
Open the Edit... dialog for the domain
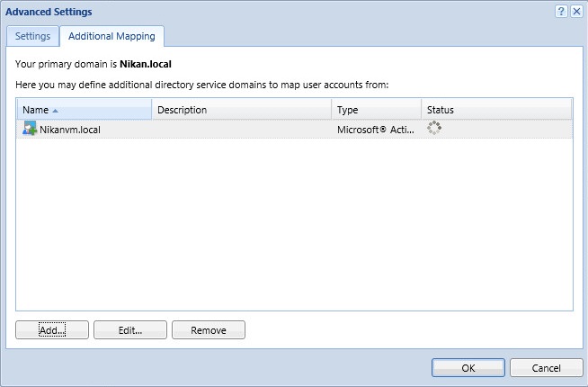130,330
